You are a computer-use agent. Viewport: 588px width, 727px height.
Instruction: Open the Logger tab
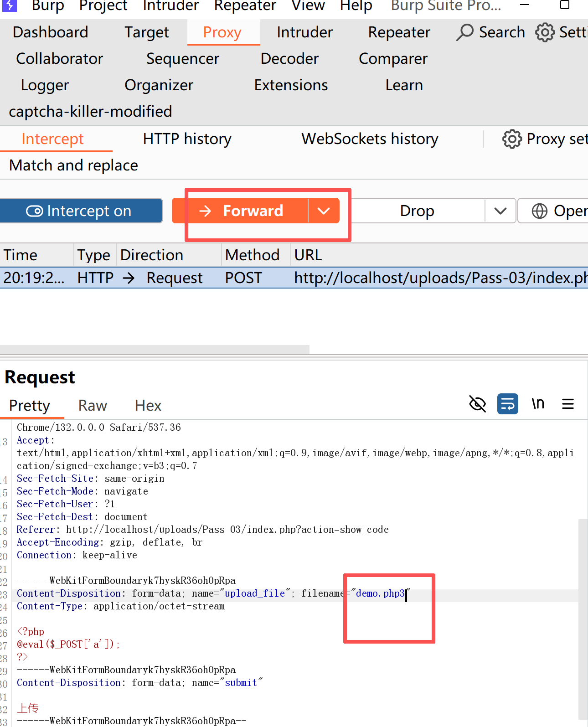pos(45,85)
